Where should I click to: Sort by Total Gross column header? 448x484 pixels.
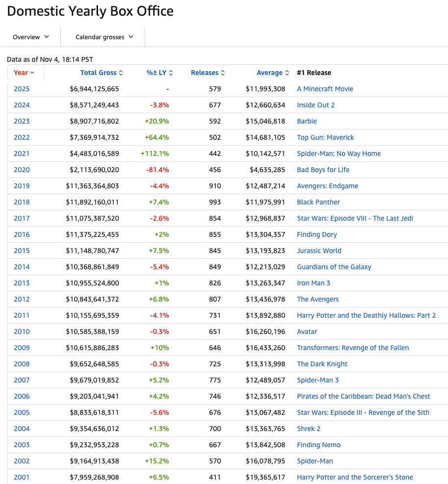point(101,73)
